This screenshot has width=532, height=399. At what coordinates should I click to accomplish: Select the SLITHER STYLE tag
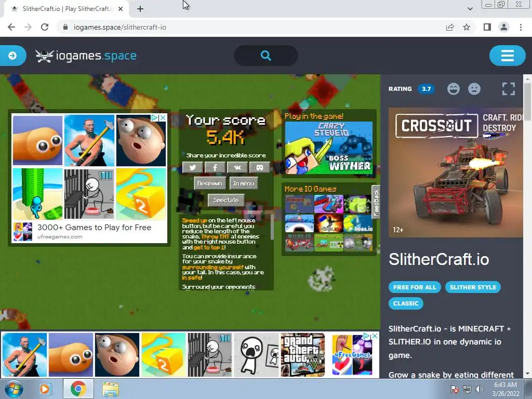click(473, 287)
